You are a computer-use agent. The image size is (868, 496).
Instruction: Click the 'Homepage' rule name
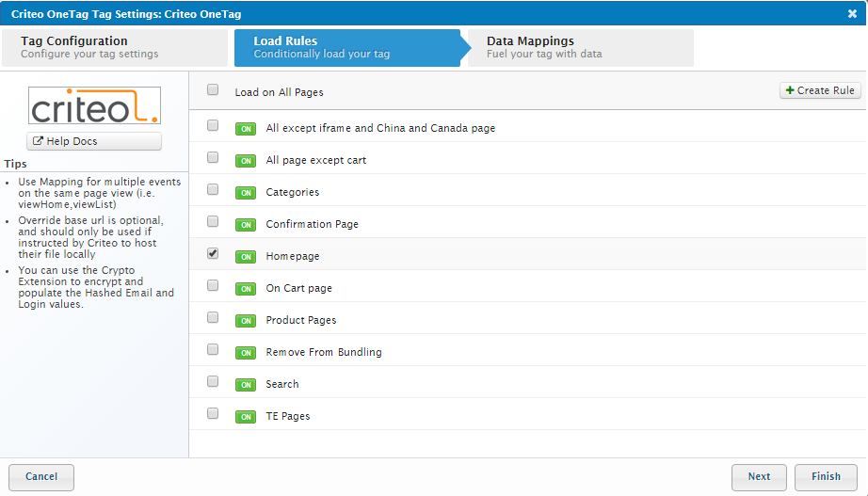[292, 256]
